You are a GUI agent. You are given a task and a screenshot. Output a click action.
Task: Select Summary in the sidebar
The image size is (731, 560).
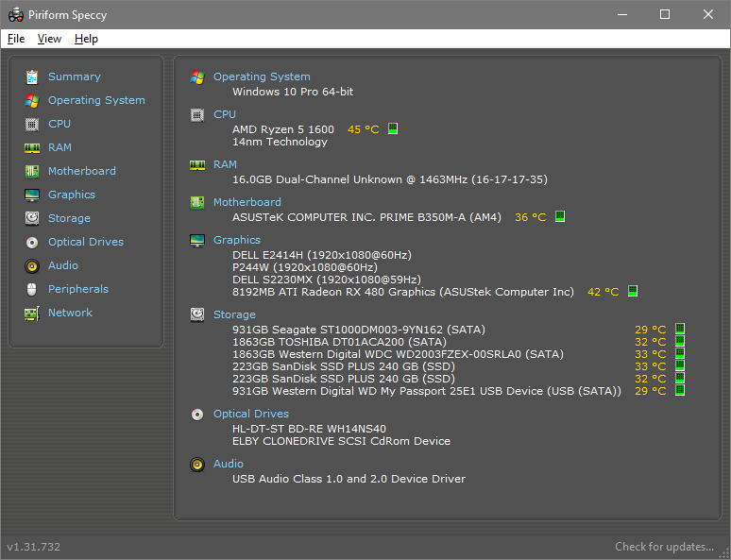tap(74, 76)
